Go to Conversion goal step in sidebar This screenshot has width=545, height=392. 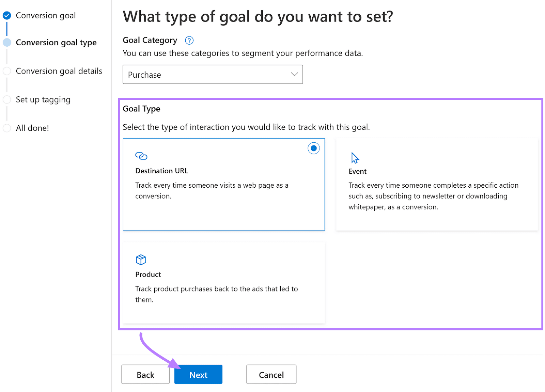pos(46,16)
